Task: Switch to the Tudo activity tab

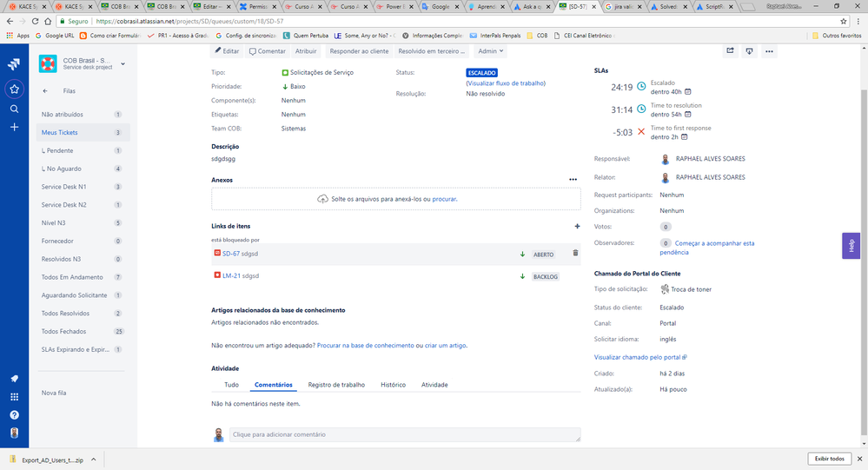Action: 231,385
